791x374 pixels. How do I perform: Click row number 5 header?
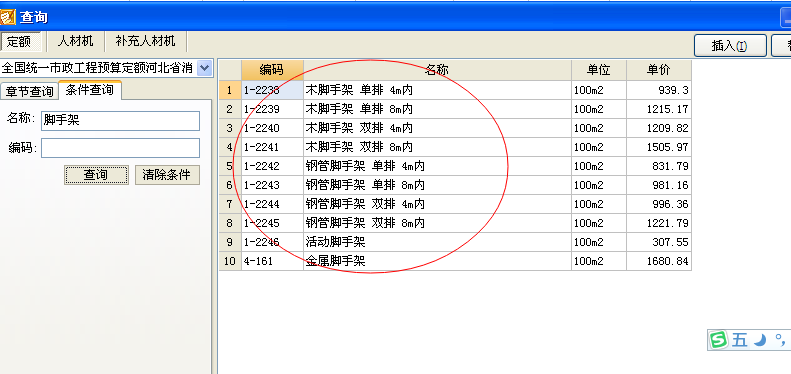pos(230,166)
